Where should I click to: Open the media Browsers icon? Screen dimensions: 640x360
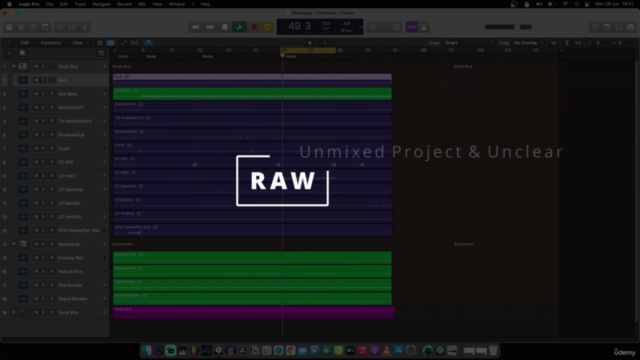(631, 27)
